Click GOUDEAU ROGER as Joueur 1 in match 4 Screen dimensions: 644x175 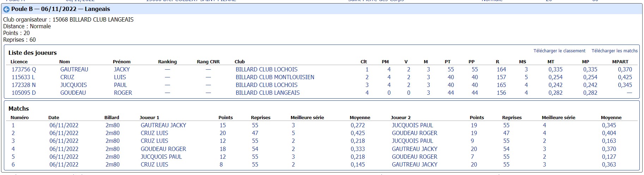click(163, 149)
